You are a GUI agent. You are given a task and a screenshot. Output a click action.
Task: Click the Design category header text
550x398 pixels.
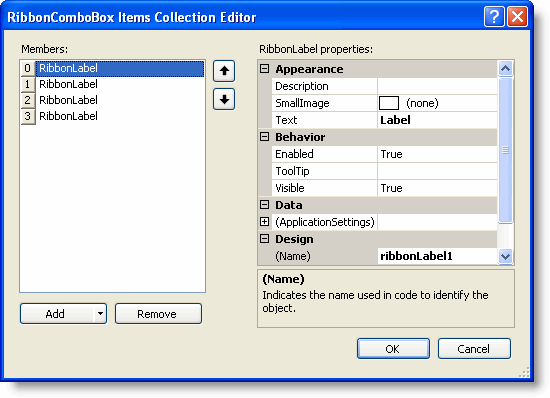[294, 239]
